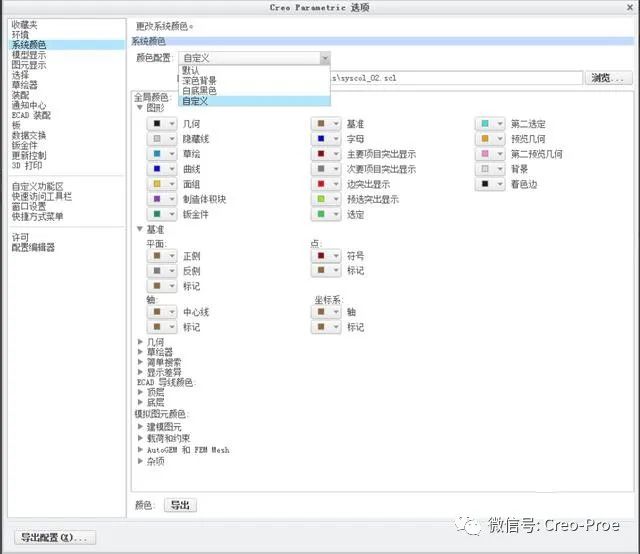
Task: Select 模型显示 in the left list
Action: tap(29, 55)
